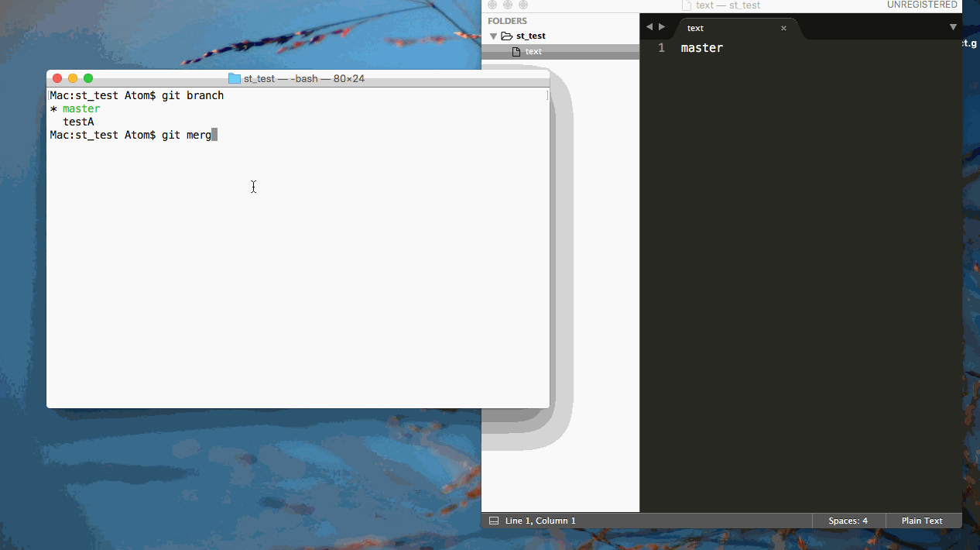Open Plain Text syntax selector
Screen dimensions: 980x550
[922, 521]
